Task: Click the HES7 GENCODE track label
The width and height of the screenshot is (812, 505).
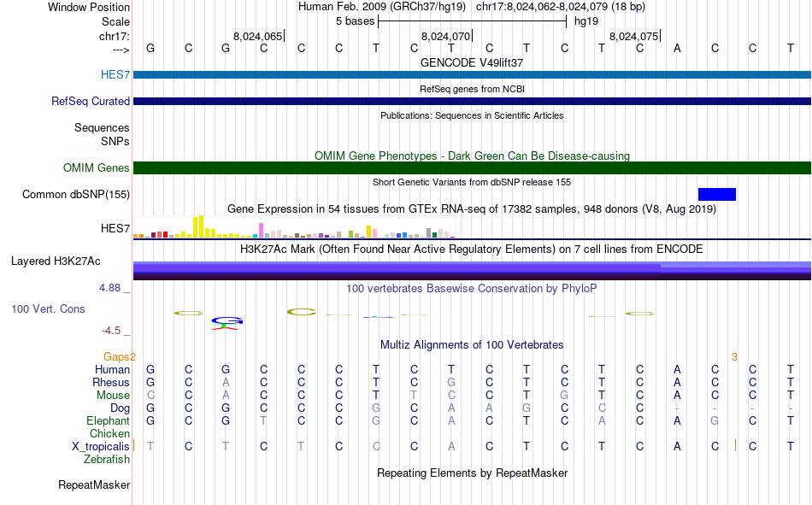Action: (115, 74)
